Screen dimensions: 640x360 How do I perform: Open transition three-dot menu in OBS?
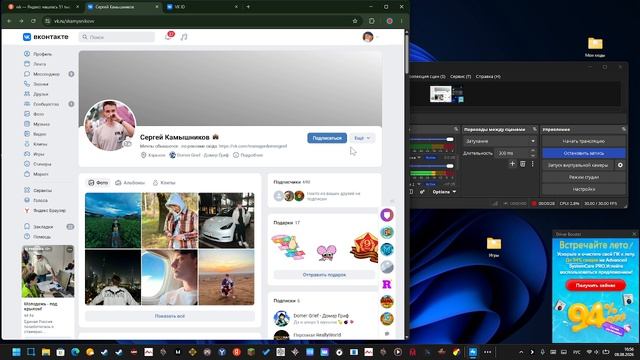532,164
